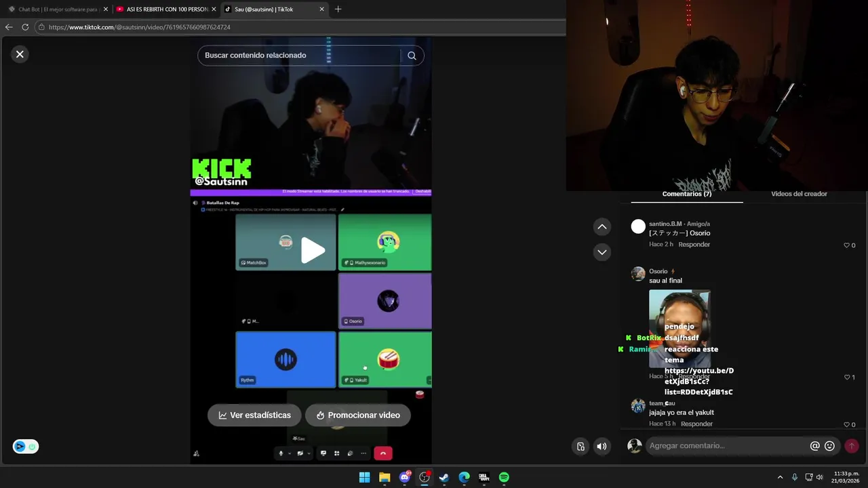Image resolution: width=868 pixels, height=488 pixels.
Task: Switch to 'Comentarios (7)' tab
Action: coord(687,194)
